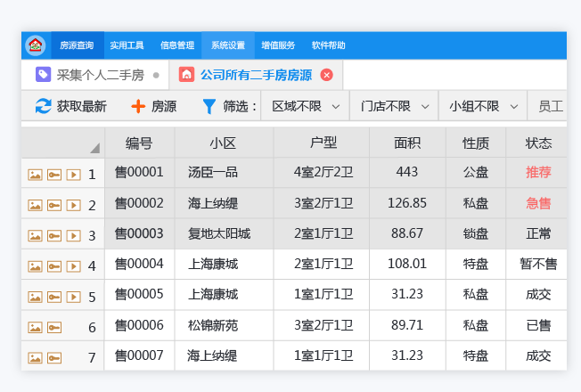Image resolution: width=581 pixels, height=392 pixels.
Task: Sort by the 面积 column header
Action: [x=407, y=143]
